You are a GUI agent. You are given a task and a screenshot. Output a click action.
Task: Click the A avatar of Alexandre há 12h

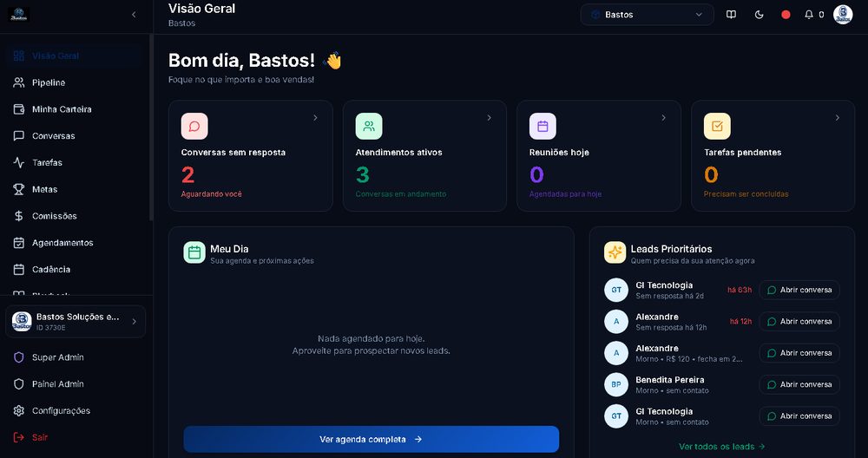pos(616,321)
